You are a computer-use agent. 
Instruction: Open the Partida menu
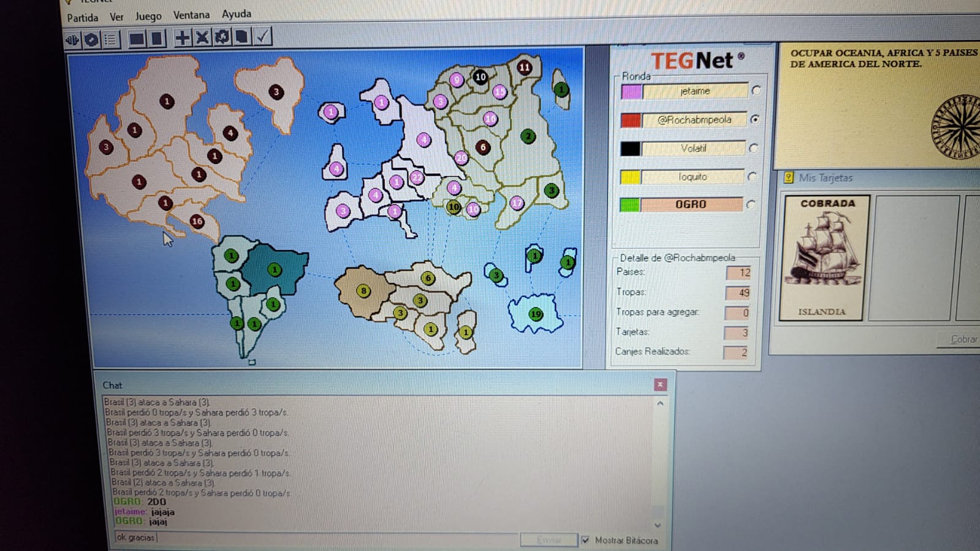coord(82,18)
